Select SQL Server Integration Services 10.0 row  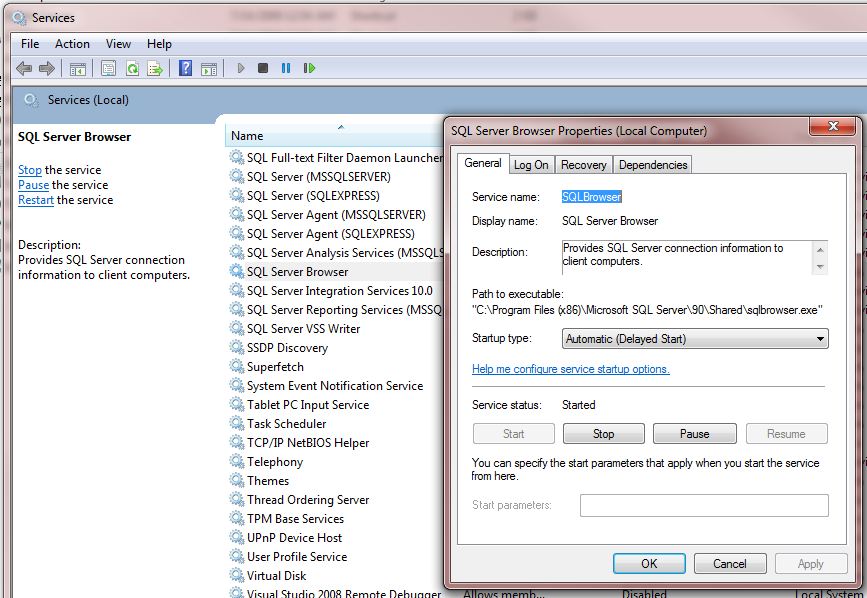coord(336,291)
